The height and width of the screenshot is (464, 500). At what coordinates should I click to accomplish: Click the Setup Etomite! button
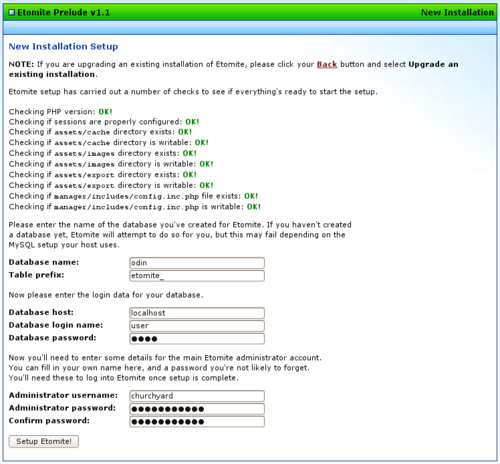point(44,441)
